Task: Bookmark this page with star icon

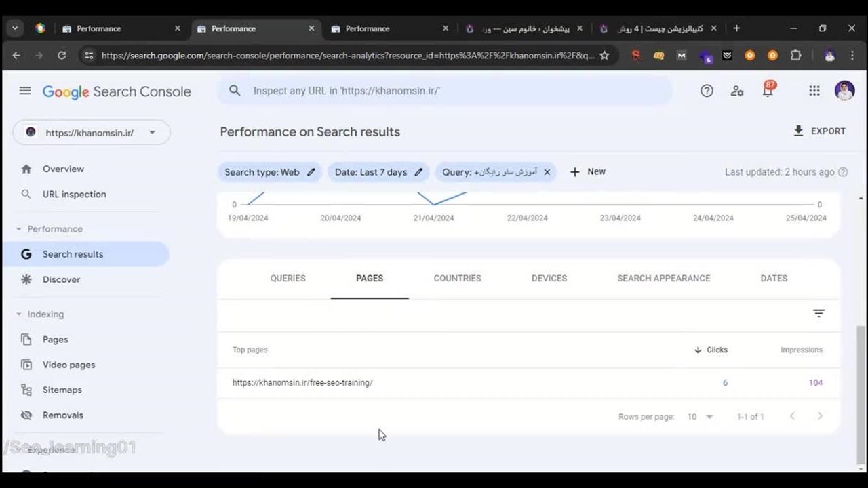Action: (x=604, y=56)
